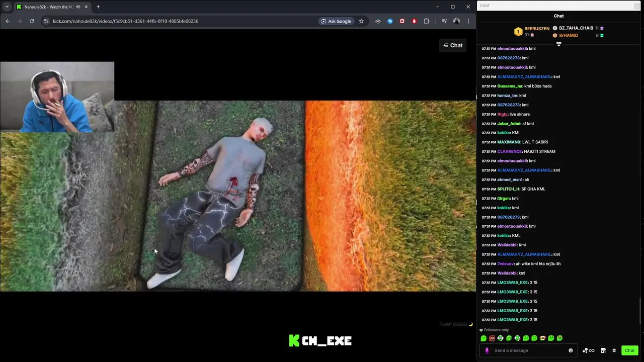Focus the Send a message field

pyautogui.click(x=528, y=350)
